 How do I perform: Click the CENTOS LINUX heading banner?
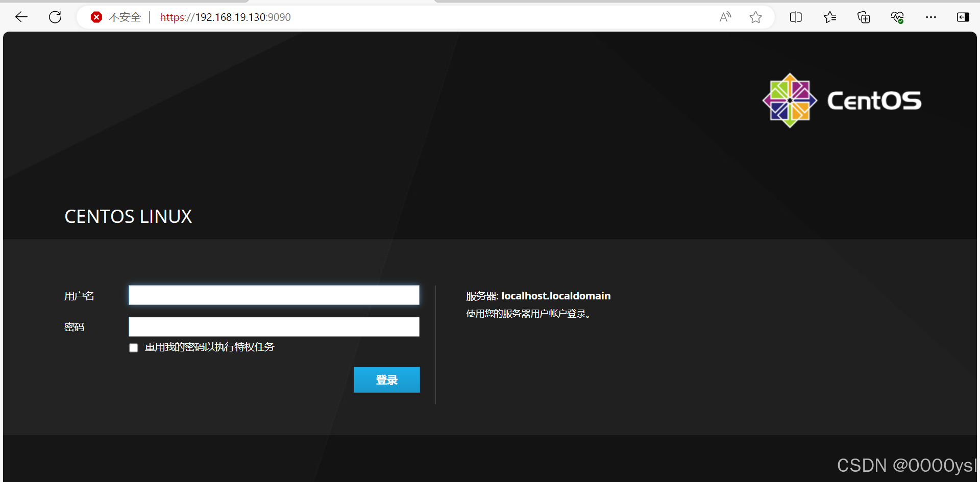(128, 216)
